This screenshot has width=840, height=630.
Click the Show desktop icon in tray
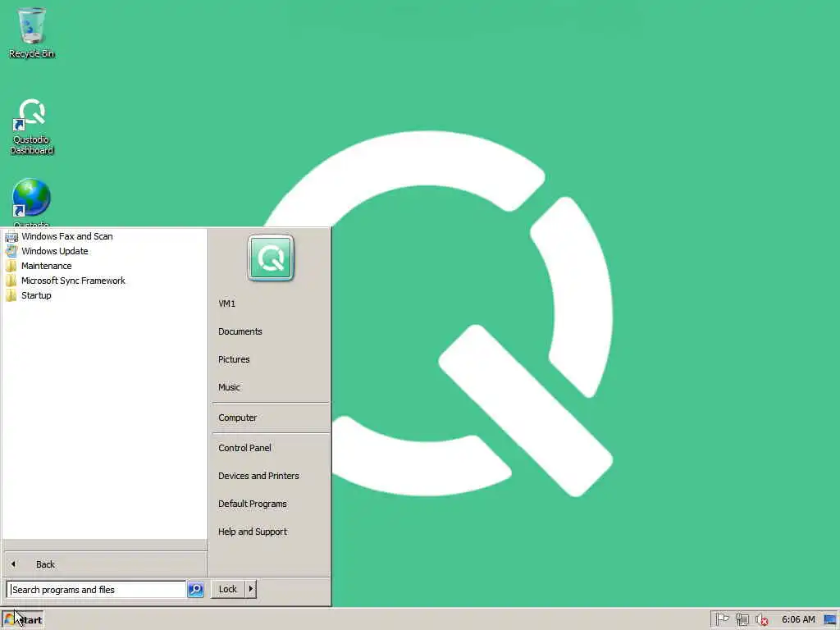pyautogui.click(x=830, y=619)
